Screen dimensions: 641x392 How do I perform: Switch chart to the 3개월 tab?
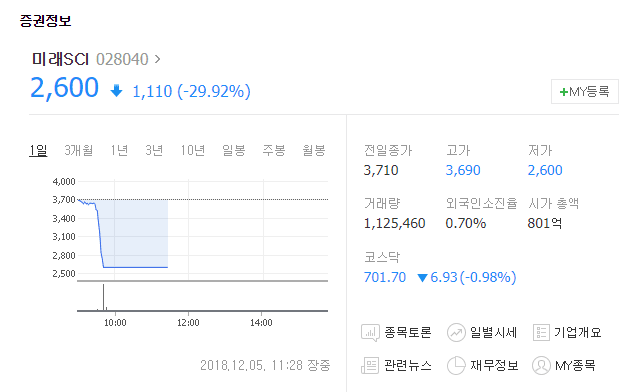78,150
